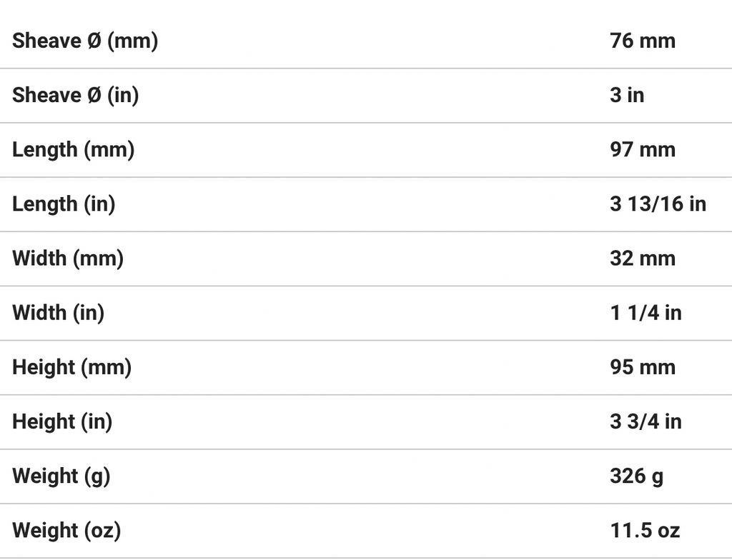Click the "Sheave Ø (in)" label

tap(75, 95)
